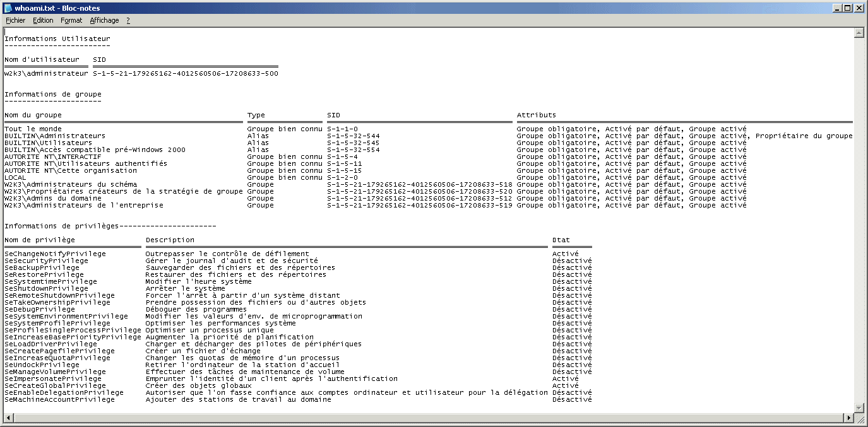Open the ? help menu
The image size is (868, 427).
pos(128,20)
